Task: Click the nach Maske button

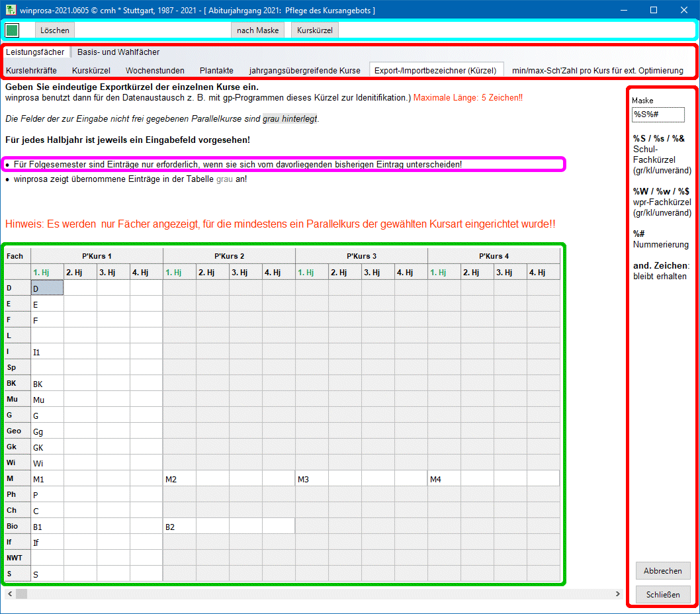Action: click(x=257, y=30)
